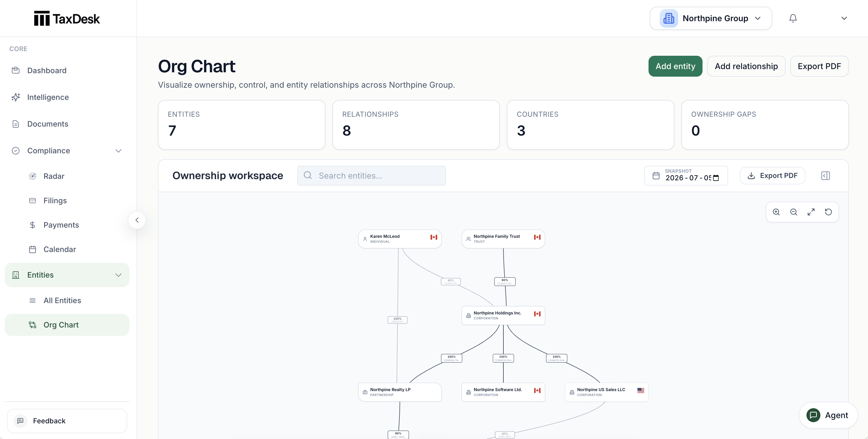Select the Northpine Family Trust node
The width and height of the screenshot is (868, 439).
pyautogui.click(x=503, y=239)
